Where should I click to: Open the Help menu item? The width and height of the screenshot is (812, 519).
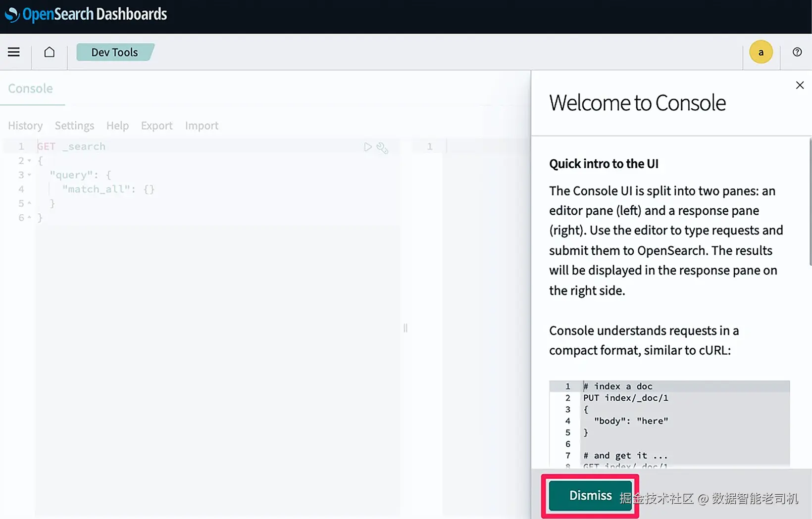tap(117, 126)
